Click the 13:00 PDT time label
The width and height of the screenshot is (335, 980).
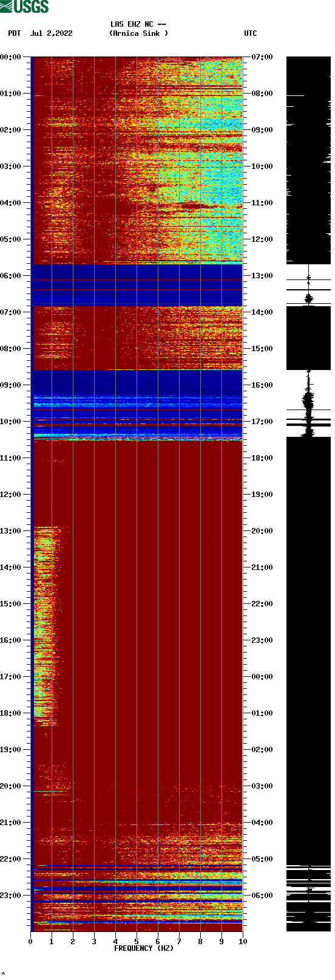tap(11, 531)
